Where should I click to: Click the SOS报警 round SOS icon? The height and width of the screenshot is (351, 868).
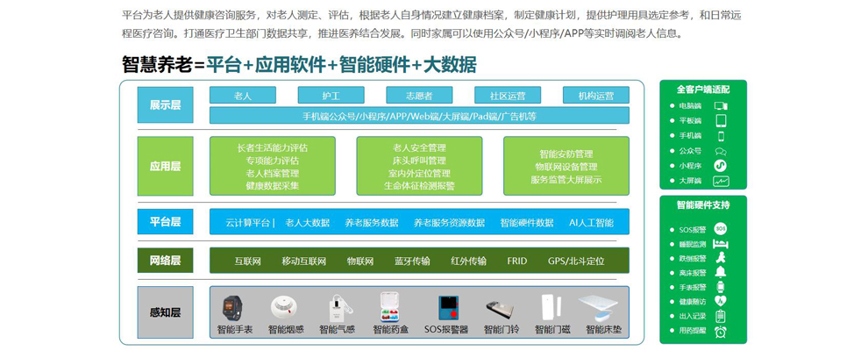pos(720,229)
